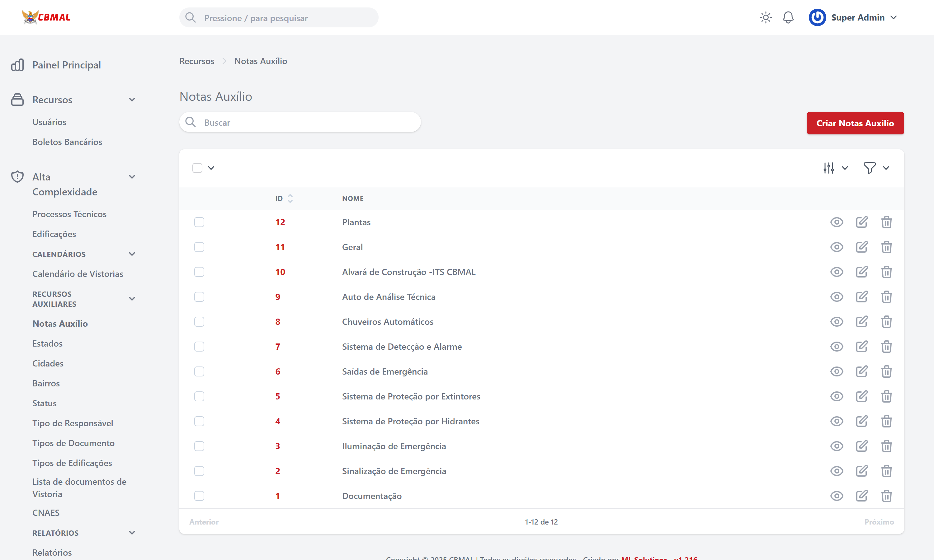View Chuveiros Automáticos with eye icon
The height and width of the screenshot is (560, 934).
[836, 322]
